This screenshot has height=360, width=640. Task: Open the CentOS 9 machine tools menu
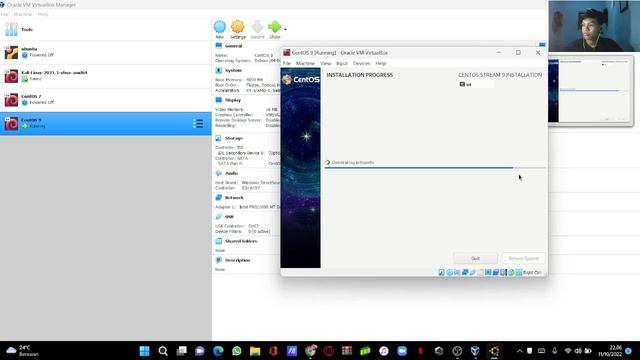[198, 124]
